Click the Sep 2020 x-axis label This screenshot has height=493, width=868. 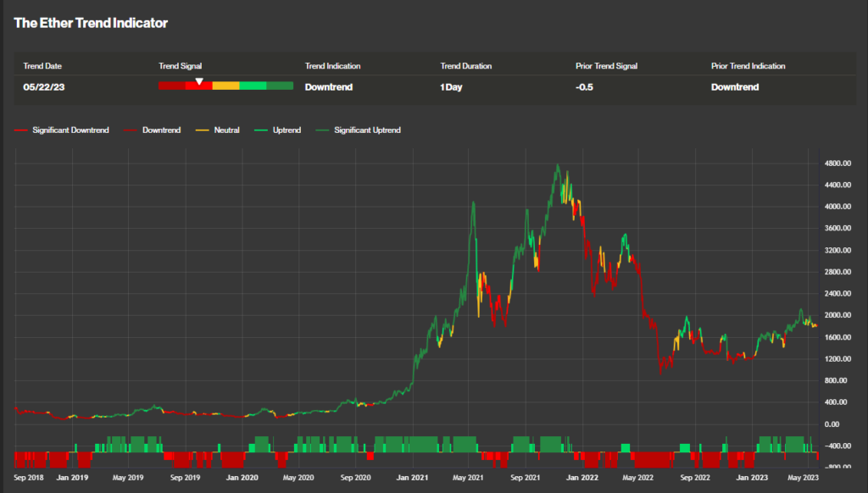point(355,478)
